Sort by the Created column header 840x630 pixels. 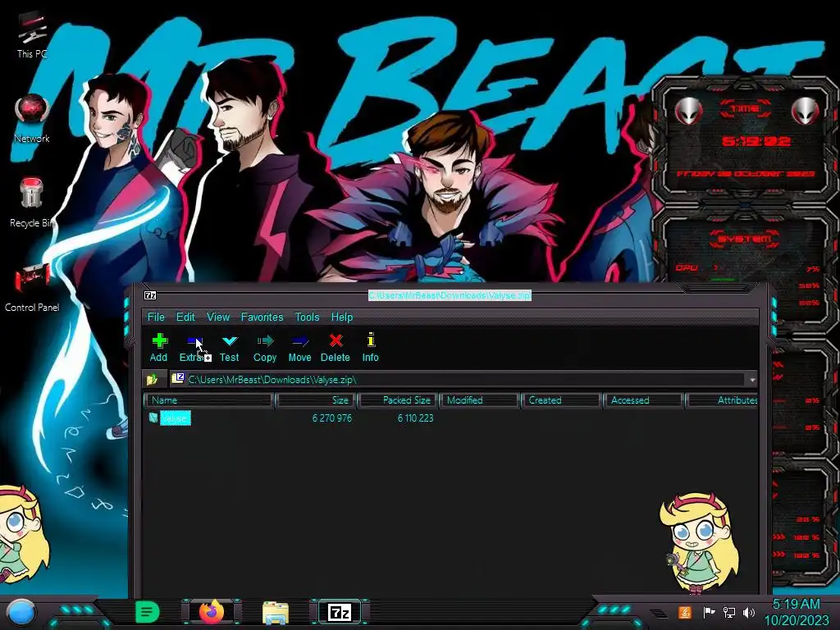click(x=561, y=400)
